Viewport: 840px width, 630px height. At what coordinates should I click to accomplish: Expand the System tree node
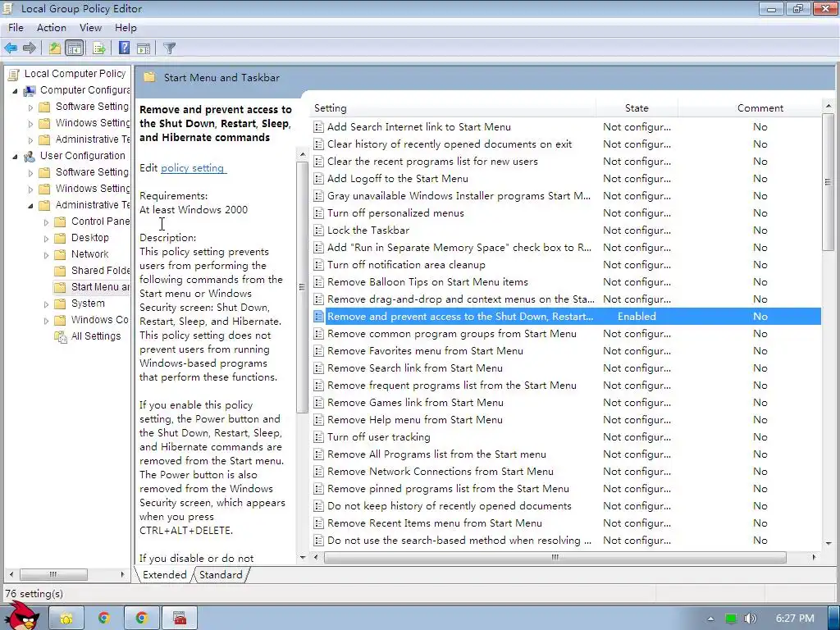point(46,304)
